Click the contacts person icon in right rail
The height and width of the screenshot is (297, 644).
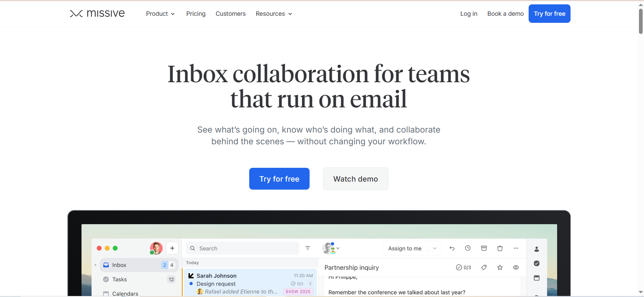pos(537,249)
